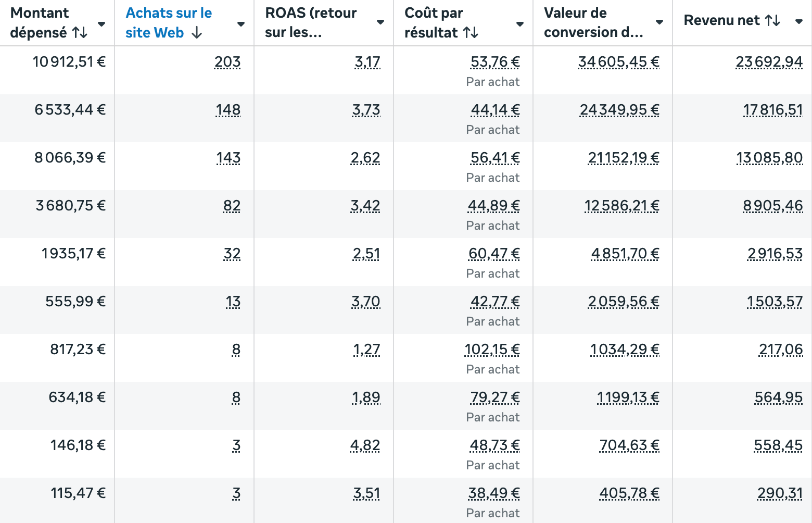Click the down arrow beside Achats sur le site Web

(197, 33)
